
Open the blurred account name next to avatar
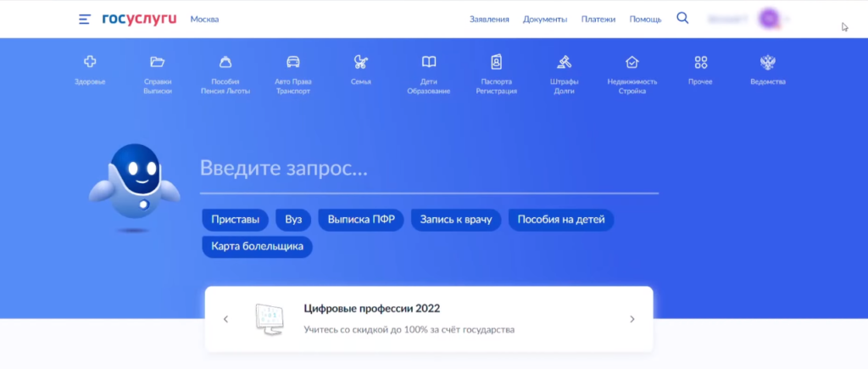click(x=728, y=20)
